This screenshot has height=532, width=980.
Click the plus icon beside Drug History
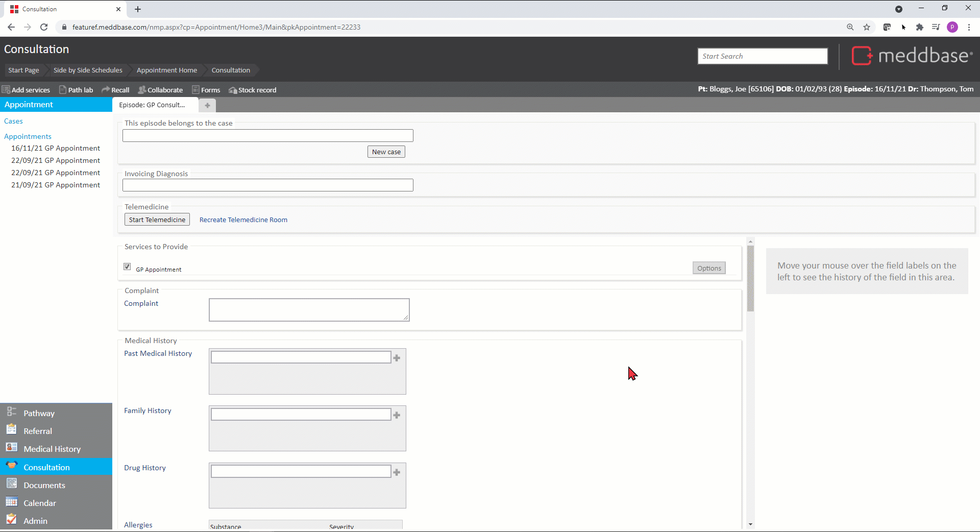[397, 472]
